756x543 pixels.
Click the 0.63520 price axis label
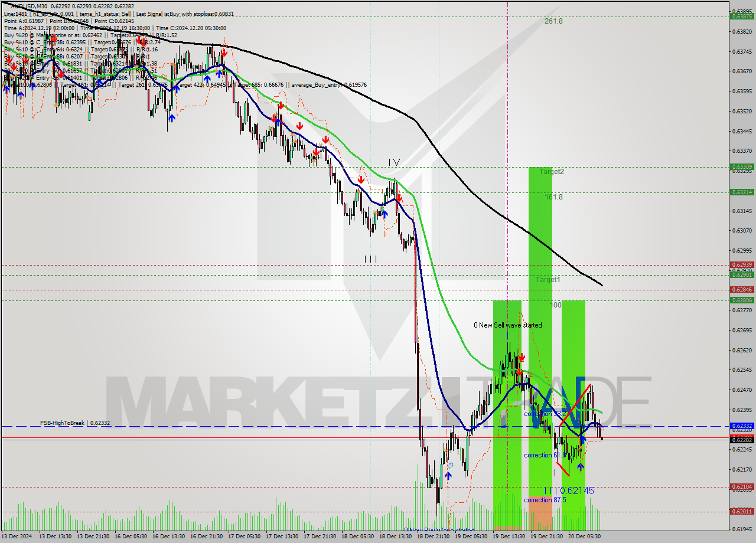742,111
